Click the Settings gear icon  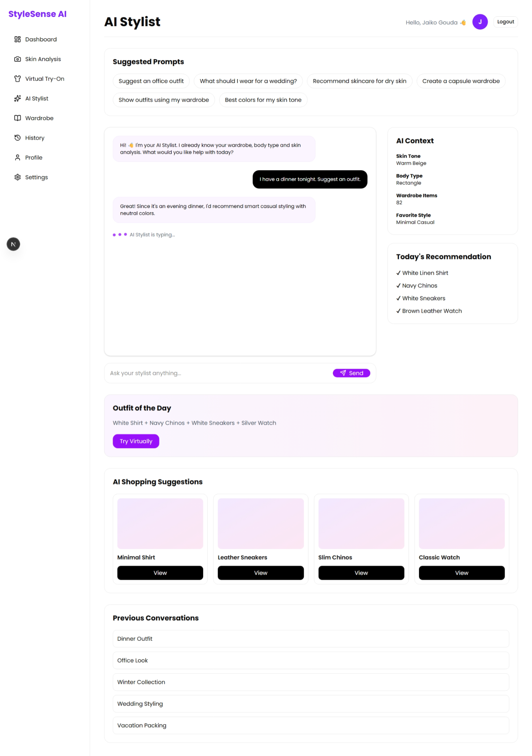click(x=17, y=177)
